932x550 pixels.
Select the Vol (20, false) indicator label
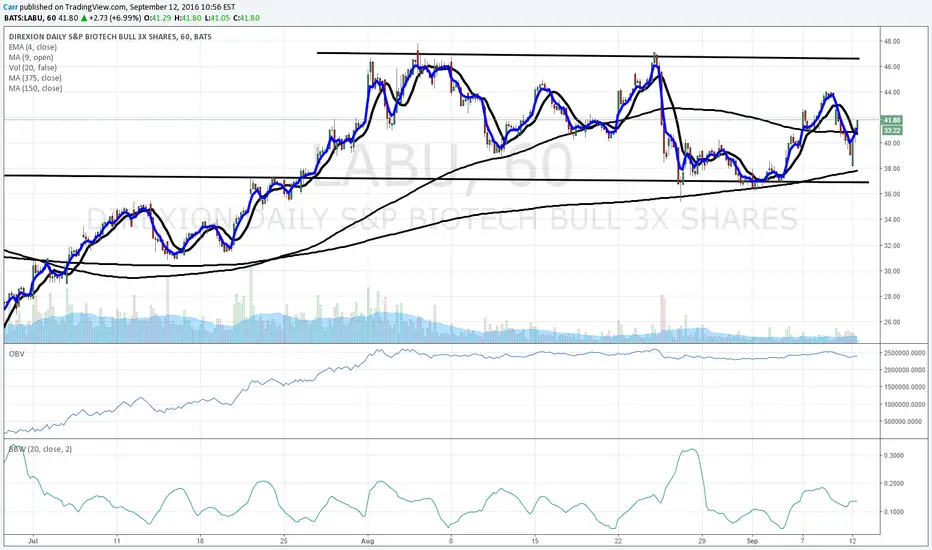click(33, 68)
